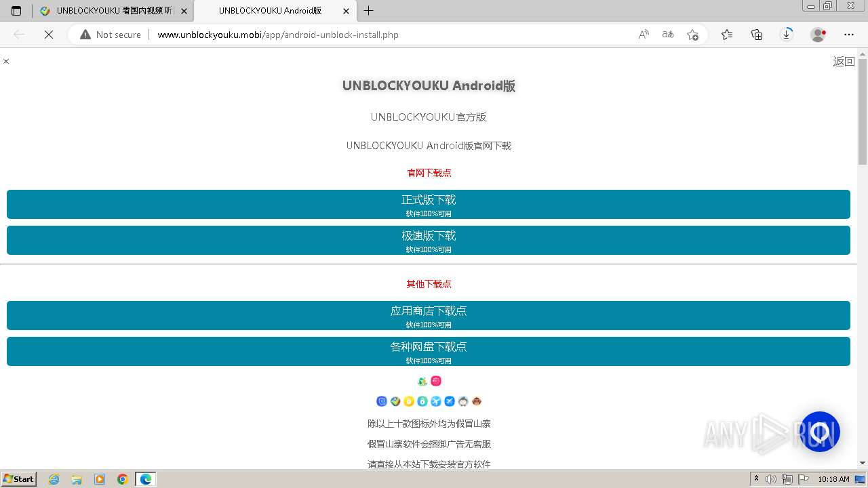Image resolution: width=868 pixels, height=488 pixels.
Task: Click the 其他下载点 red heading
Action: click(429, 284)
